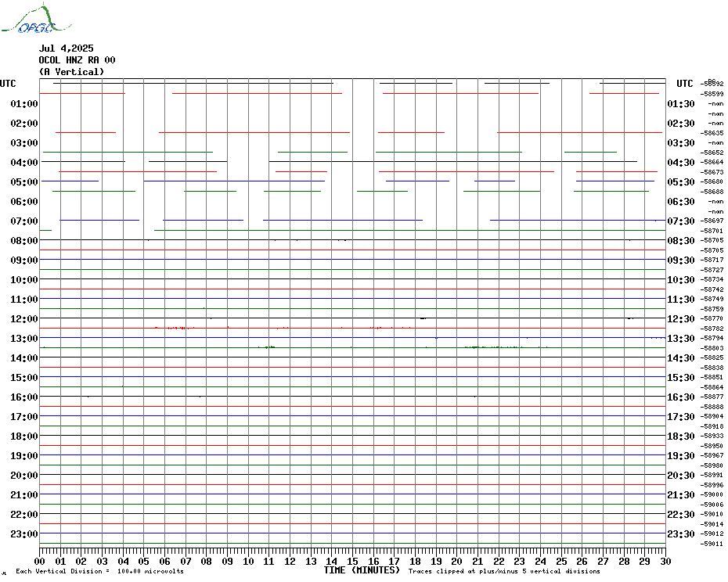
Task: Click the '05:30' half-hour label
Action: [681, 182]
